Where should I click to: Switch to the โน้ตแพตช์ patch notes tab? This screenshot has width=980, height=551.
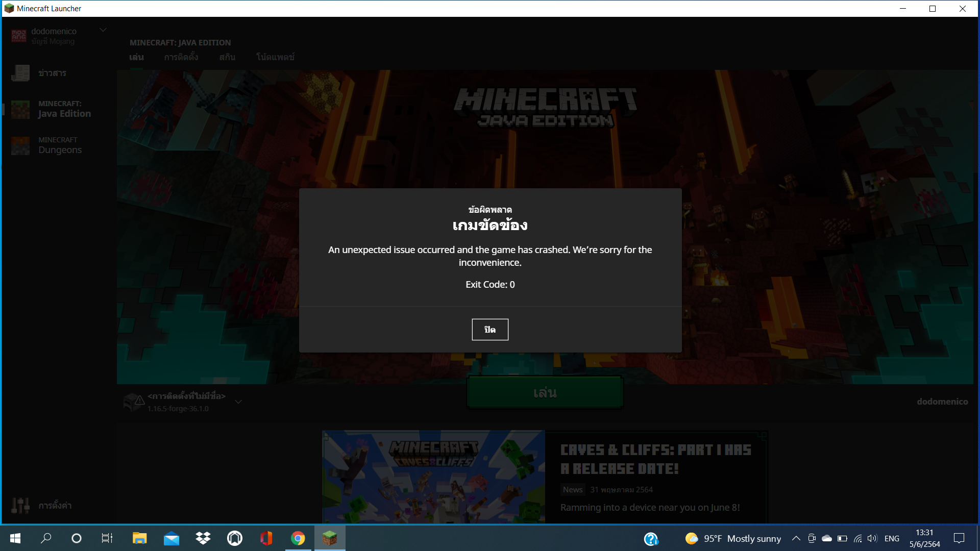[275, 57]
